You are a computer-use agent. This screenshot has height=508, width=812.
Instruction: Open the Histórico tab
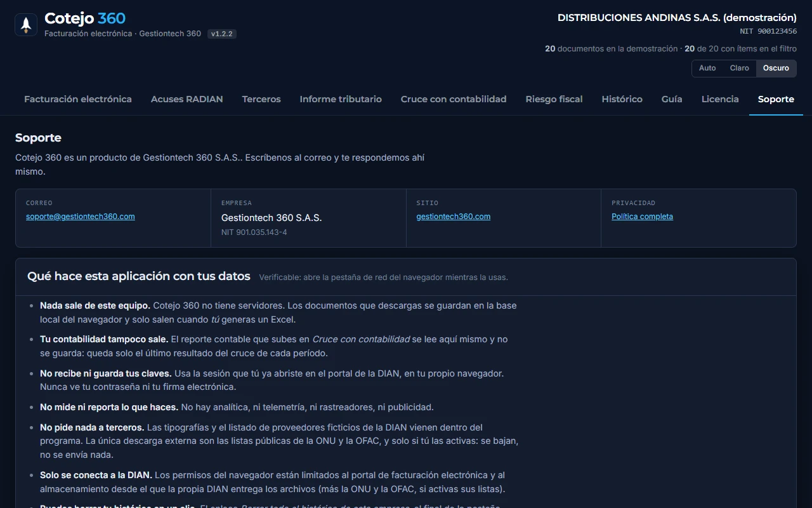(622, 99)
